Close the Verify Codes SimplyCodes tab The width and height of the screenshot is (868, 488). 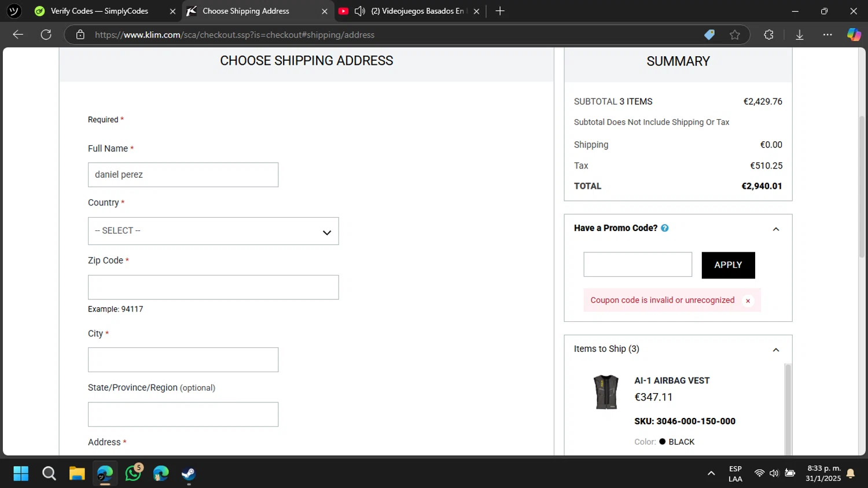[x=172, y=11]
